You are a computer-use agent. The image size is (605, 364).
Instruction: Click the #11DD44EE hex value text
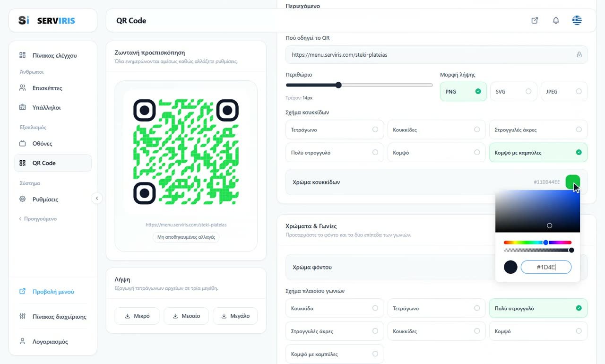[x=547, y=182]
